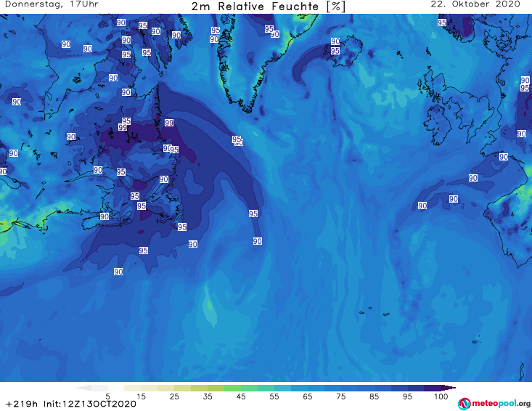Click the 'Donnerstag, 17Uhr' time label
Viewport: 532px width, 411px height.
coord(52,4)
